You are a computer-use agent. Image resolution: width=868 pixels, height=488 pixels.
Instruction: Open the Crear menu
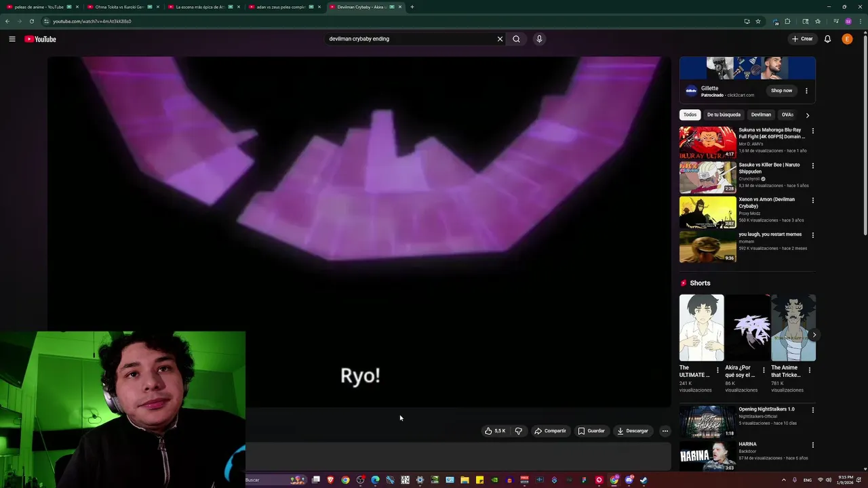point(802,39)
